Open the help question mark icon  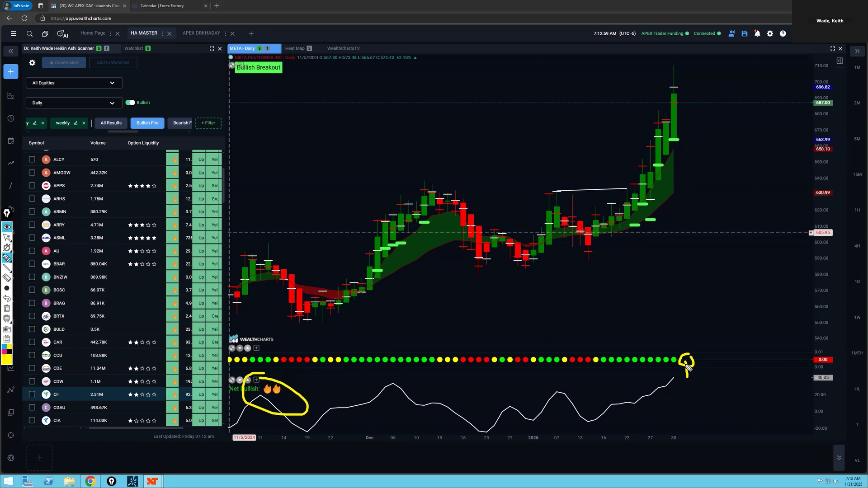(783, 33)
